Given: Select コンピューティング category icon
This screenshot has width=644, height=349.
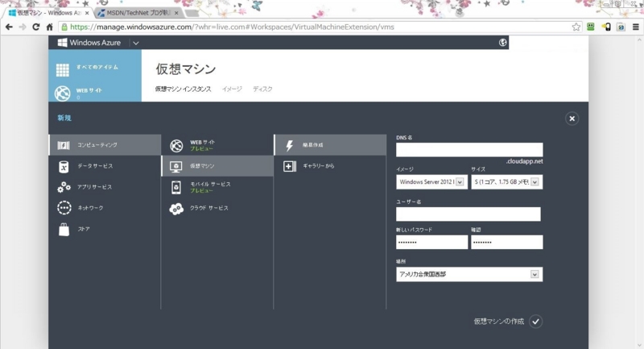Looking at the screenshot, I should point(64,145).
